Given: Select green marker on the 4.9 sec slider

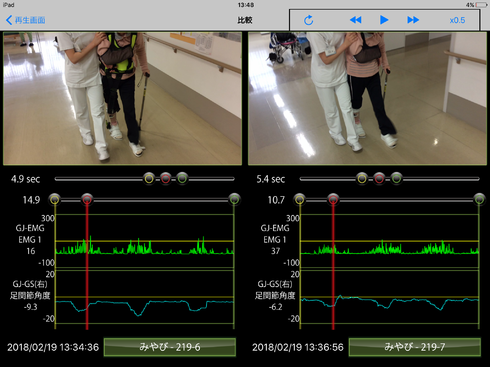Looking at the screenshot, I should pyautogui.click(x=182, y=179).
